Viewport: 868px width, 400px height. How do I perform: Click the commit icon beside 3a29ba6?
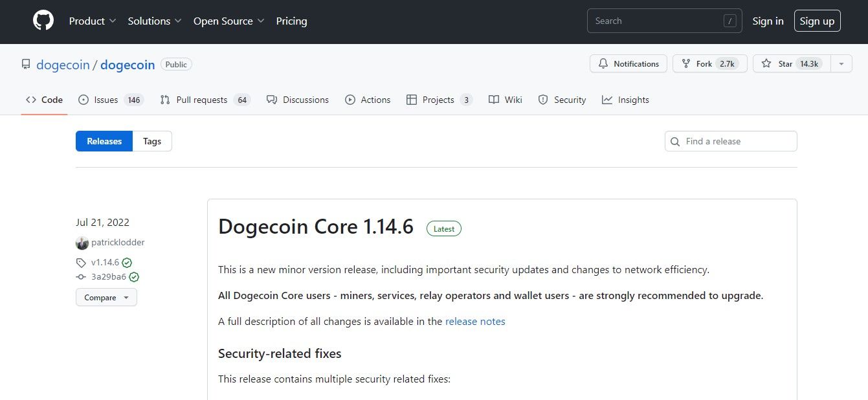click(81, 277)
